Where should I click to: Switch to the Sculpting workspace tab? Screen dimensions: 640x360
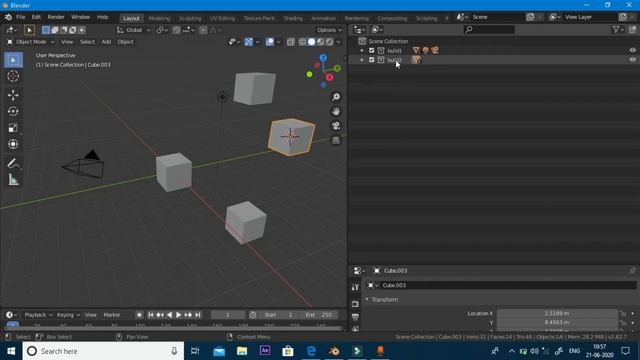(190, 18)
